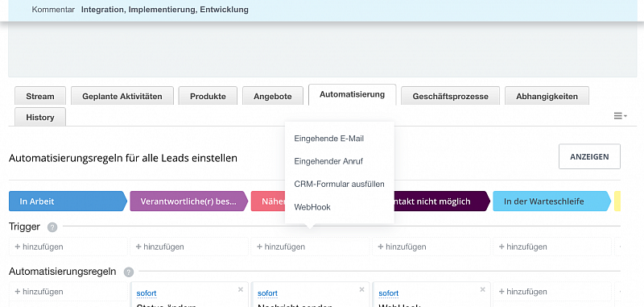Open the tab settings hamburger menu
This screenshot has width=644, height=307.
[x=620, y=116]
